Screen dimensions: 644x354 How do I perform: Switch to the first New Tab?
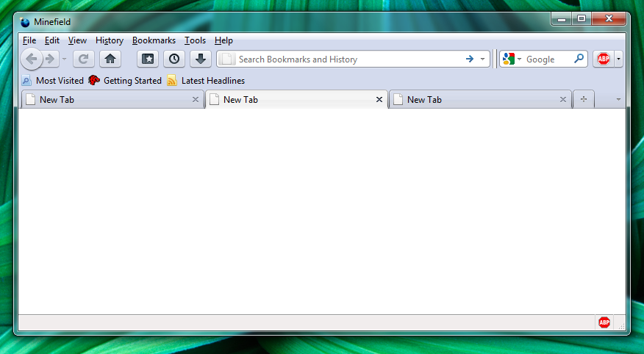pyautogui.click(x=110, y=99)
